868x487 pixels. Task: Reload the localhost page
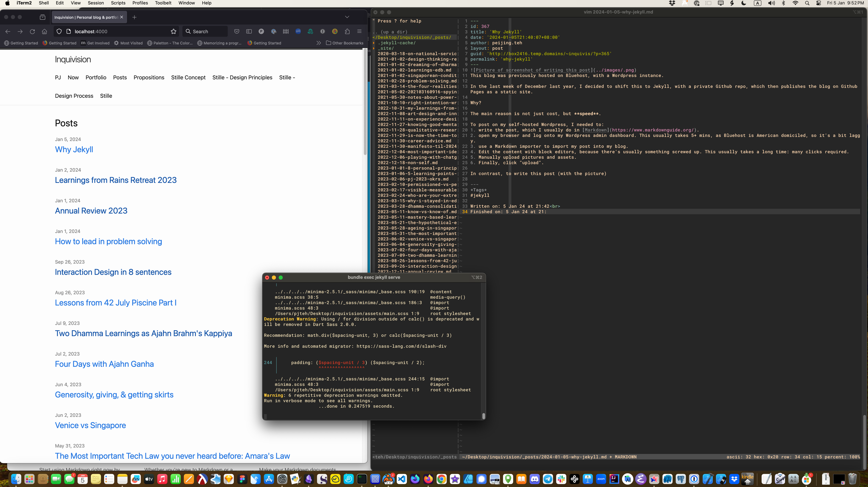click(32, 31)
